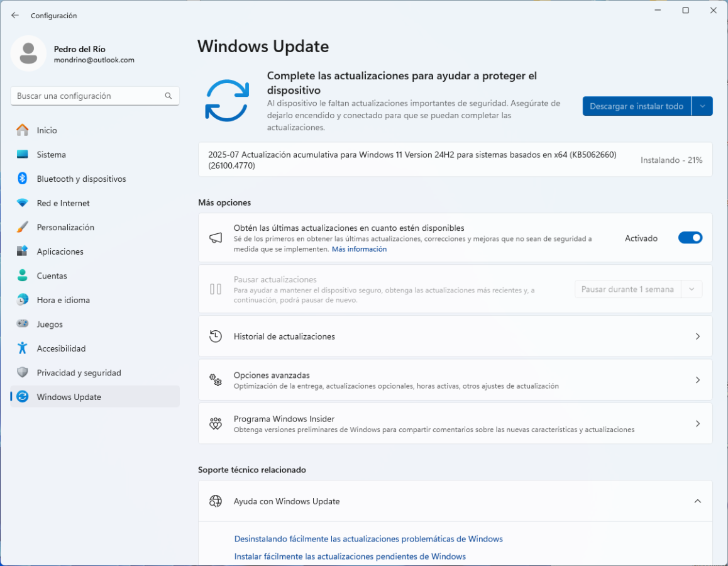Click the Bluetooth icon in sidebar
This screenshot has width=728, height=566.
coord(22,179)
